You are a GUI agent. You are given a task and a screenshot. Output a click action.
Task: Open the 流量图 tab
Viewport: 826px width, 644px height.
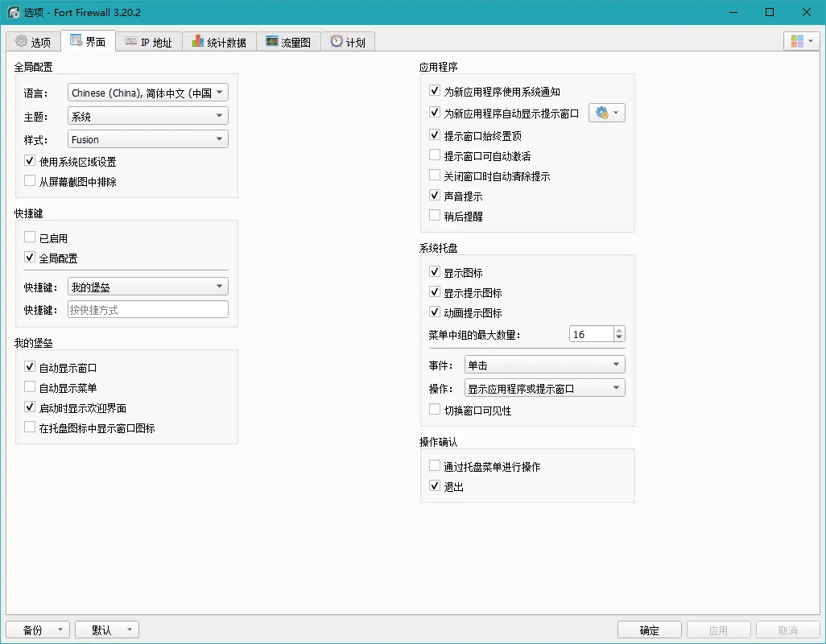click(289, 42)
